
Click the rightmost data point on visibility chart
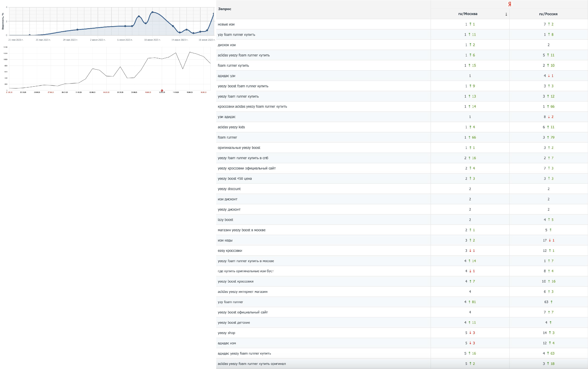[214, 14]
